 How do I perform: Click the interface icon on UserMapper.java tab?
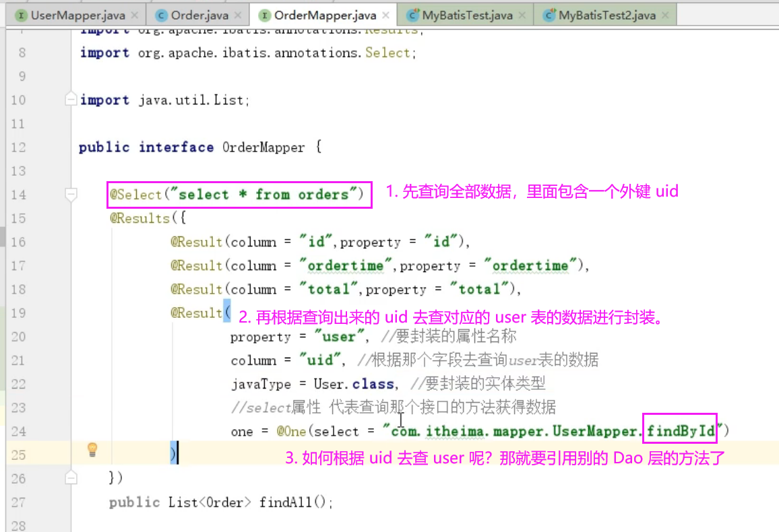point(21,16)
